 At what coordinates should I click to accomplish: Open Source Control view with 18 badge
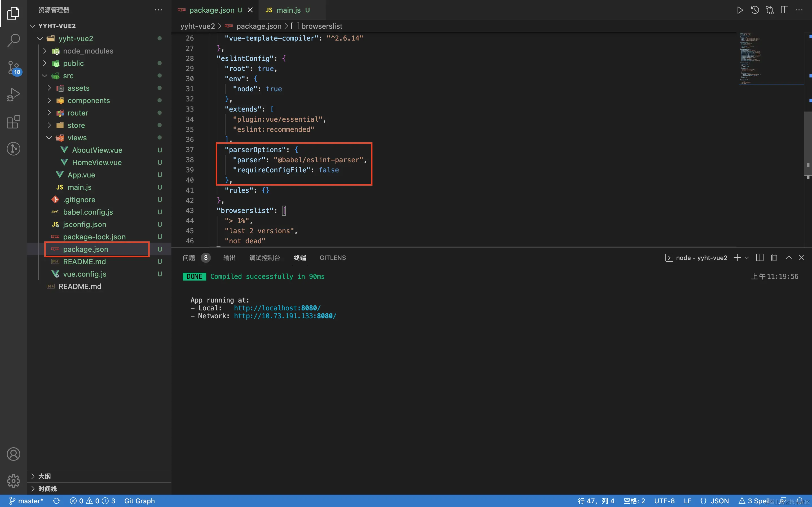click(x=14, y=67)
